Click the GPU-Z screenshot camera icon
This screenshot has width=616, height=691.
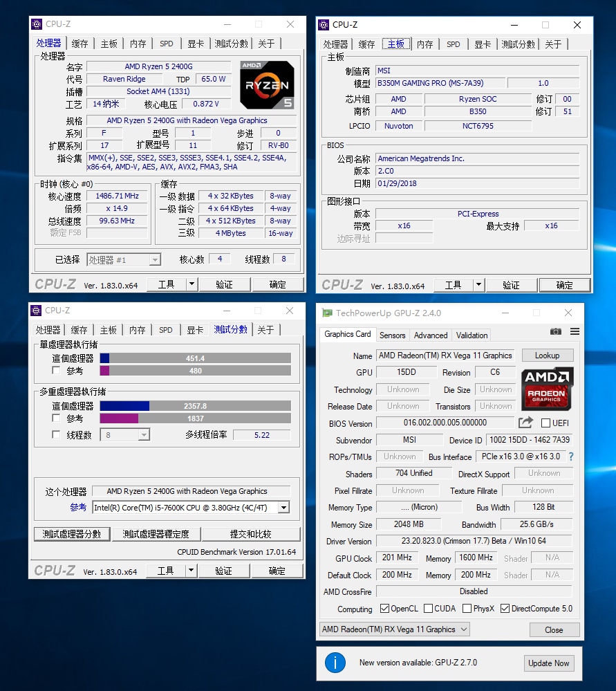[556, 331]
